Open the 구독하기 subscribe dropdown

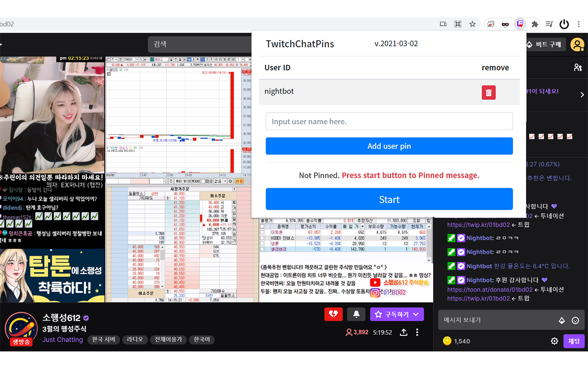397,314
